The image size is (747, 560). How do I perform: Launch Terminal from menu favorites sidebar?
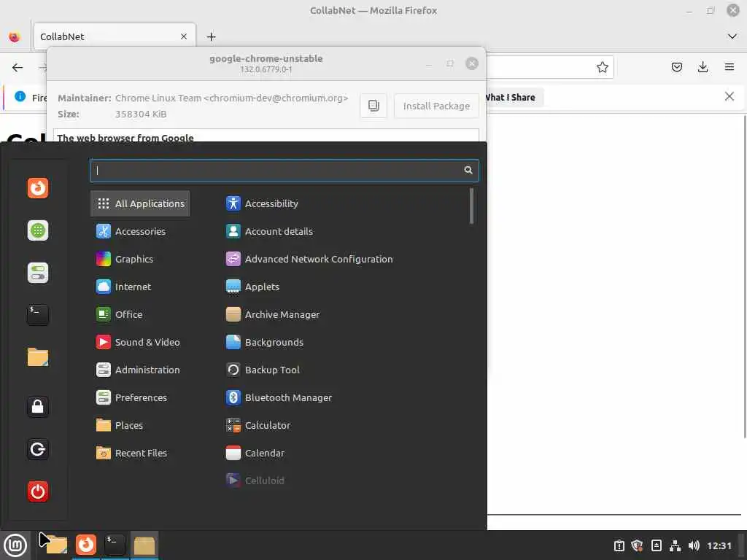[x=38, y=315]
